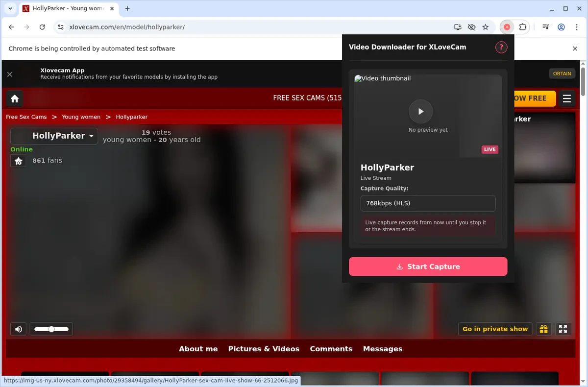Image resolution: width=588 pixels, height=387 pixels.
Task: Click the green Online status text
Action: pos(22,149)
